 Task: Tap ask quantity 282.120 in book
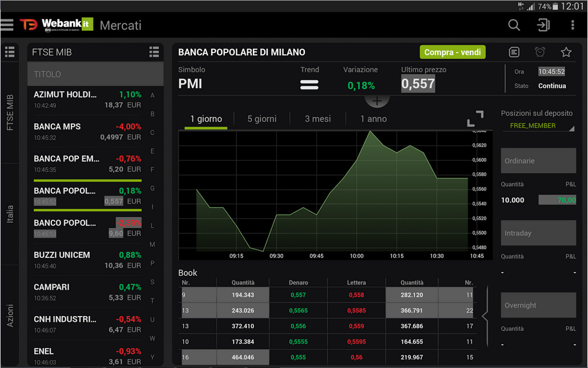pos(412,295)
